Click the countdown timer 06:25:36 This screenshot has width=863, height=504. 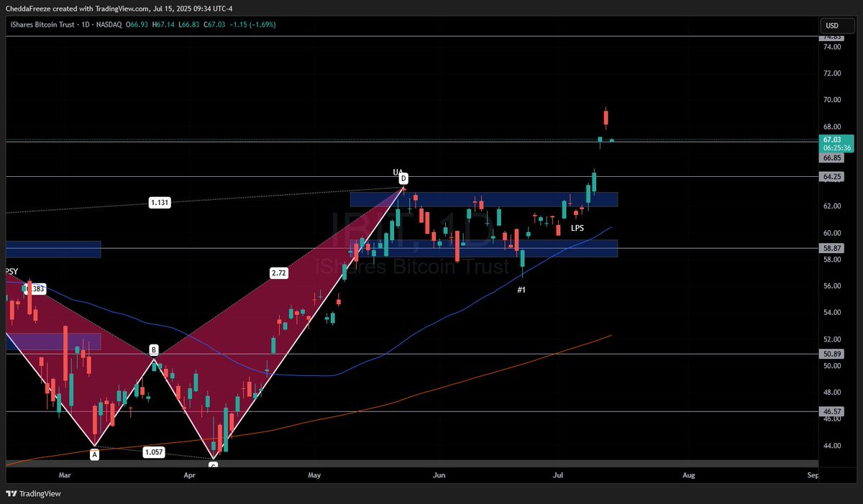point(836,148)
